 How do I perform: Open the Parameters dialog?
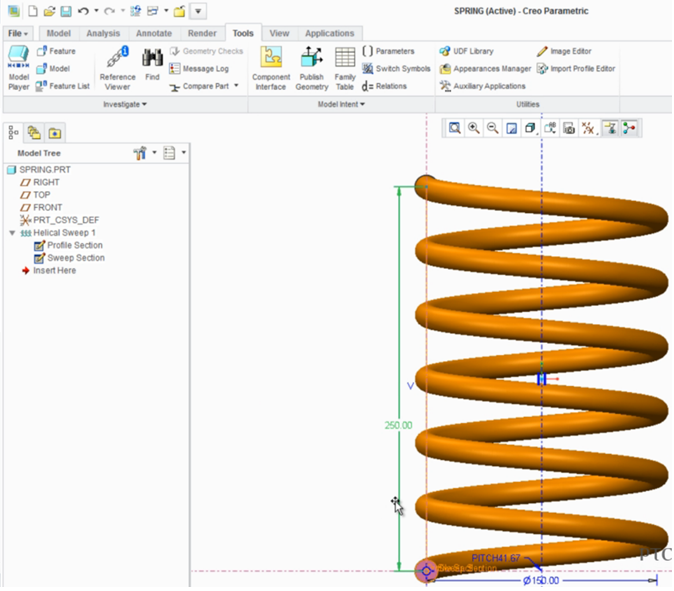pos(389,51)
